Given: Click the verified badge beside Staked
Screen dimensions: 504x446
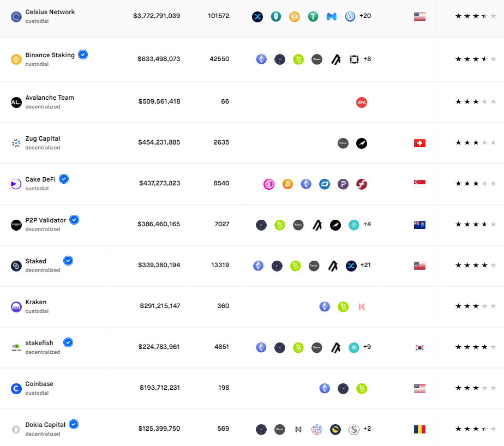Looking at the screenshot, I should 68,261.
